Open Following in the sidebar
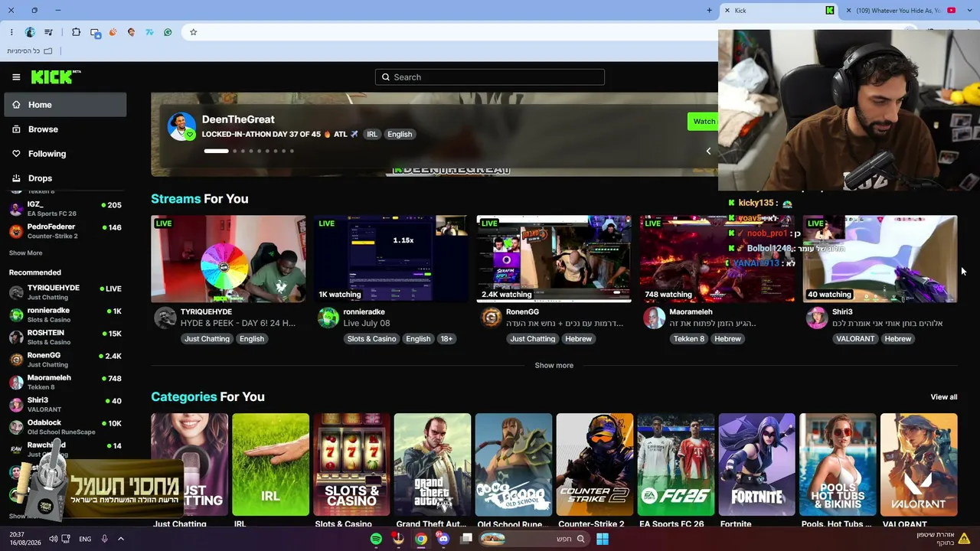Screen dimensions: 980x551 (x=65, y=154)
